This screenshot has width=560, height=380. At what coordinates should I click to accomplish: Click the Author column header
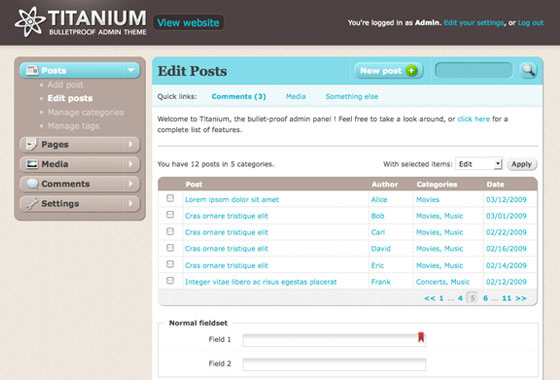pyautogui.click(x=385, y=184)
